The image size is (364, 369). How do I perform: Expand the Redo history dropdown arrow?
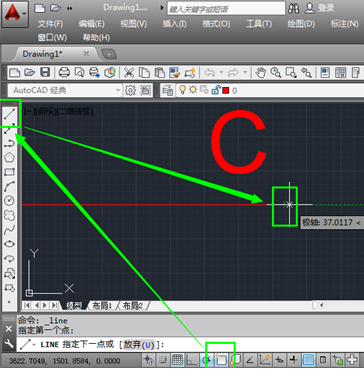pyautogui.click(x=245, y=72)
